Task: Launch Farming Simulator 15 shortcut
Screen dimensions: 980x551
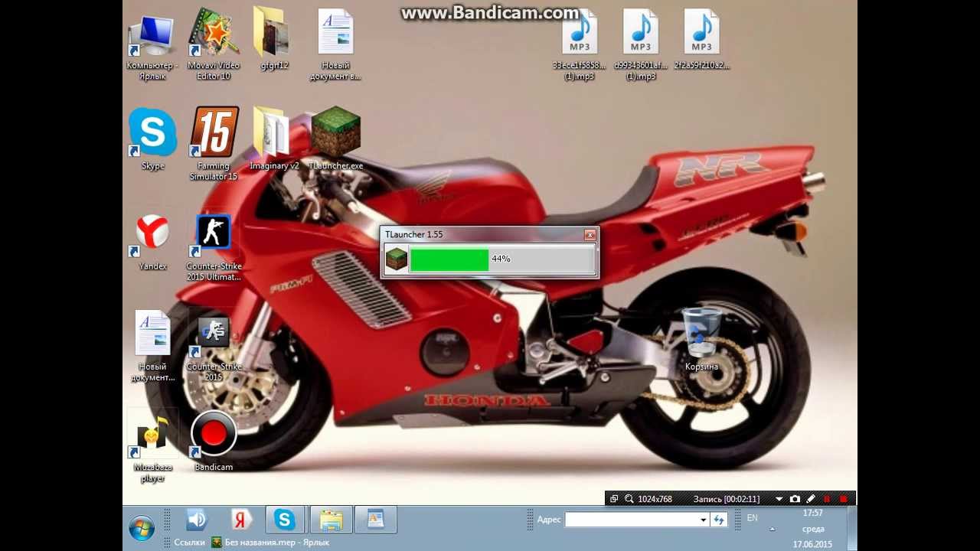Action: click(214, 144)
